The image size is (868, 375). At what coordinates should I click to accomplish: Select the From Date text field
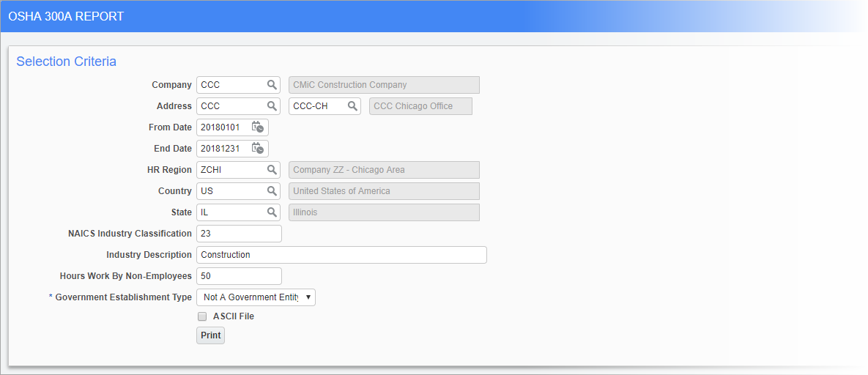[x=223, y=127]
